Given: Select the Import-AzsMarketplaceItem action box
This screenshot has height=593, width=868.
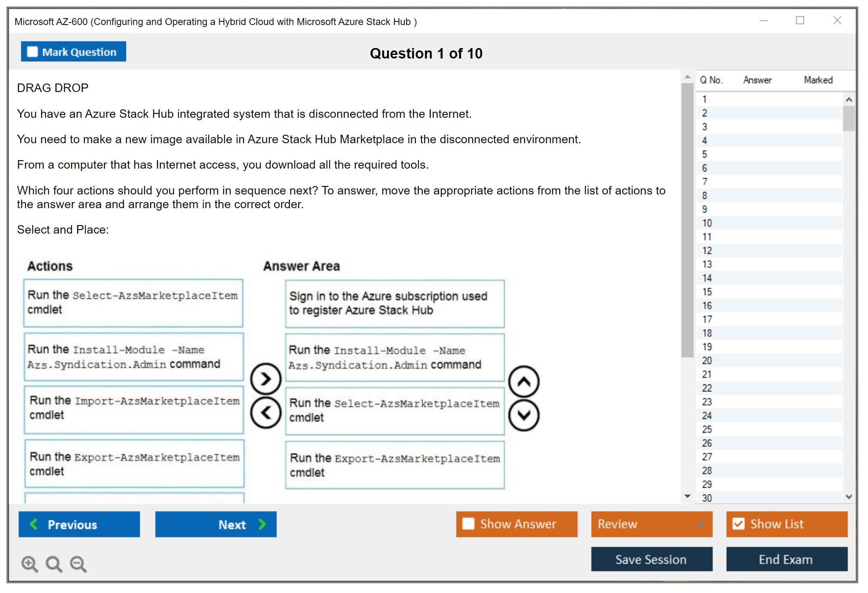Looking at the screenshot, I should (x=134, y=409).
